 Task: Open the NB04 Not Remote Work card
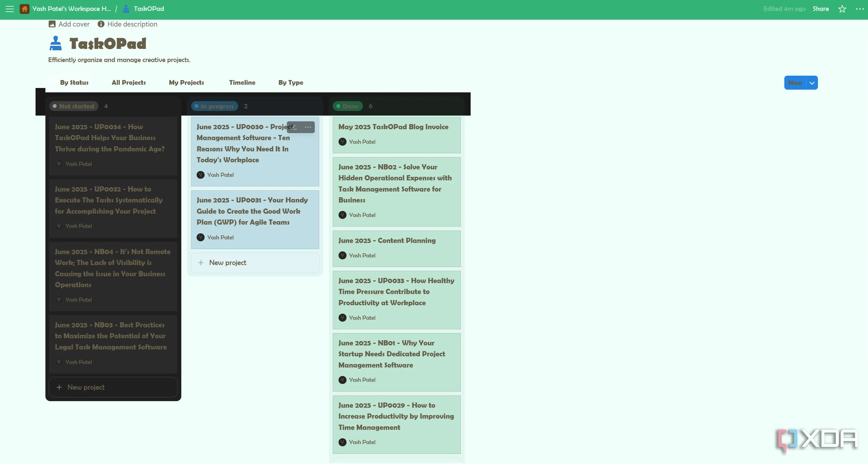coord(113,277)
